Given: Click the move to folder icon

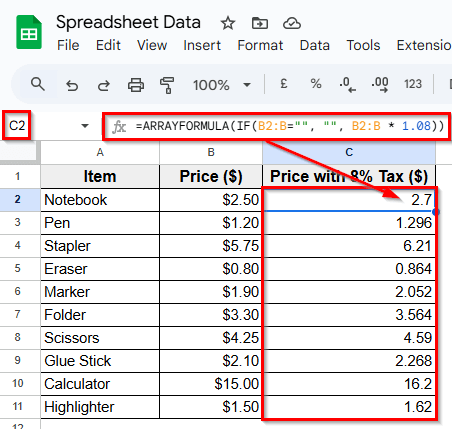Looking at the screenshot, I should pyautogui.click(x=260, y=23).
